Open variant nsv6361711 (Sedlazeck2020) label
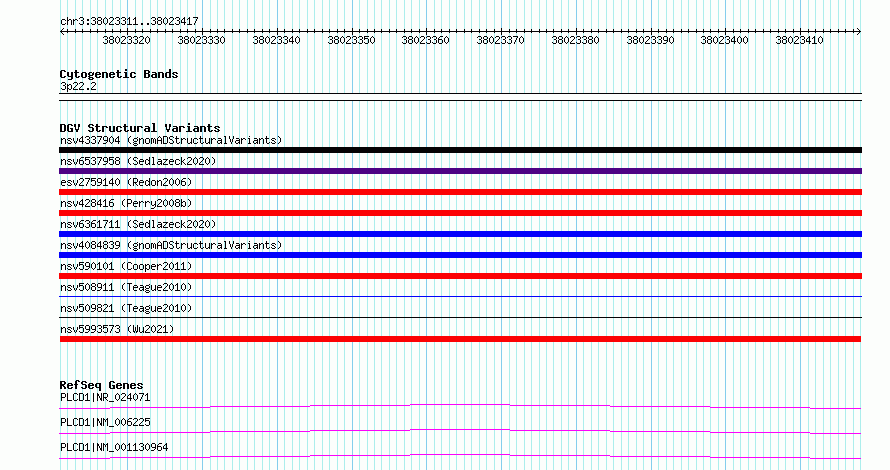The image size is (890, 470). [138, 224]
